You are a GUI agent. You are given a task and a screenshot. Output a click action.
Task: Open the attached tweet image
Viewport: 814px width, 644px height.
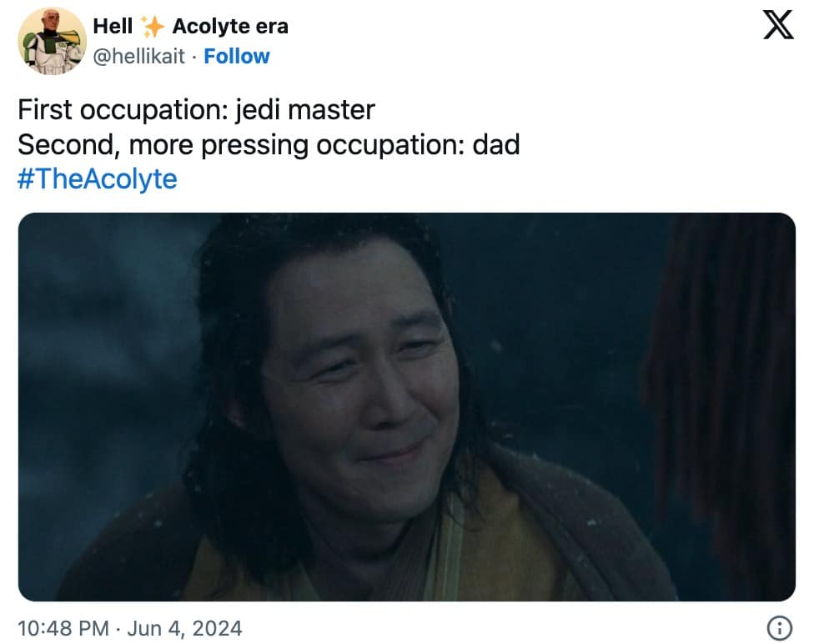[x=406, y=406]
